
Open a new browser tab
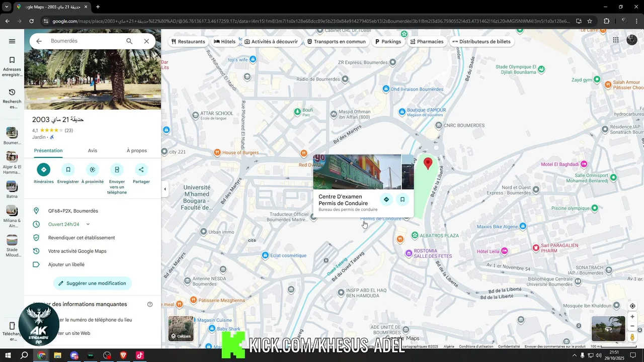point(98,7)
